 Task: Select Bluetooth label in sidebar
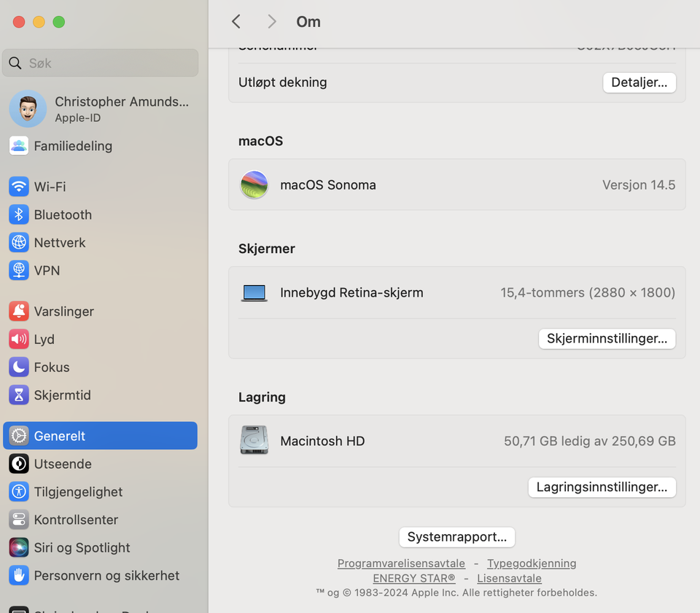pos(63,214)
